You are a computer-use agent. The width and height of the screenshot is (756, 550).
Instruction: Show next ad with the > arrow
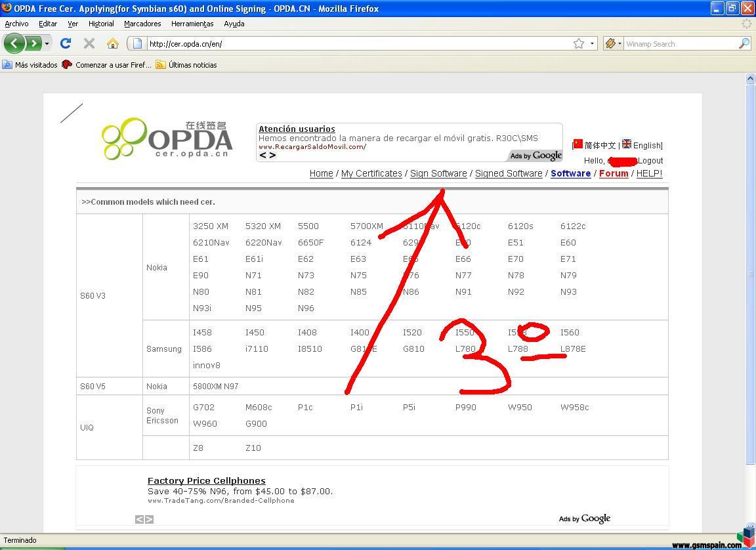pos(272,155)
